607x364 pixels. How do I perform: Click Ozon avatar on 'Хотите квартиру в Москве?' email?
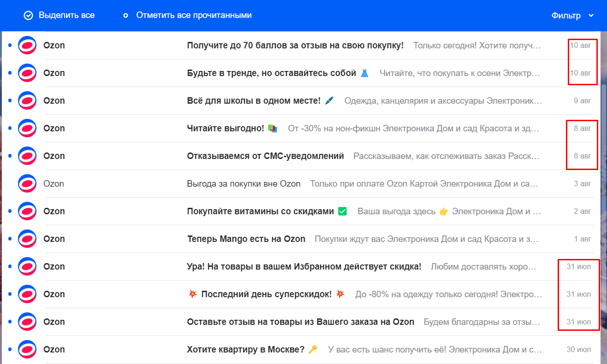point(27,349)
